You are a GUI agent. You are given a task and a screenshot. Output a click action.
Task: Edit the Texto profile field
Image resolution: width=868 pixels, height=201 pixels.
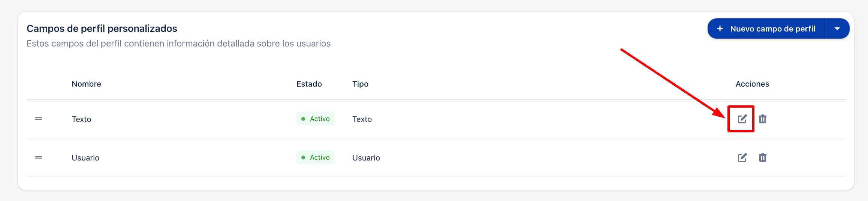tap(742, 119)
